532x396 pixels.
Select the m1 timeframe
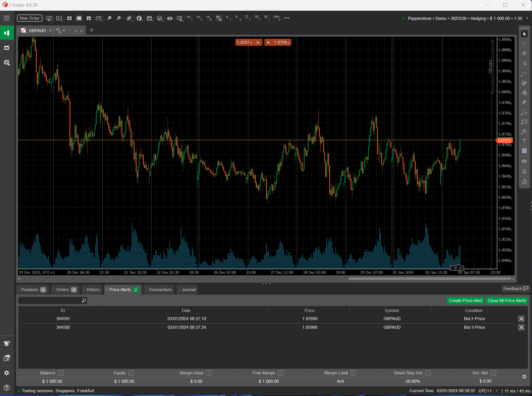(190, 18)
